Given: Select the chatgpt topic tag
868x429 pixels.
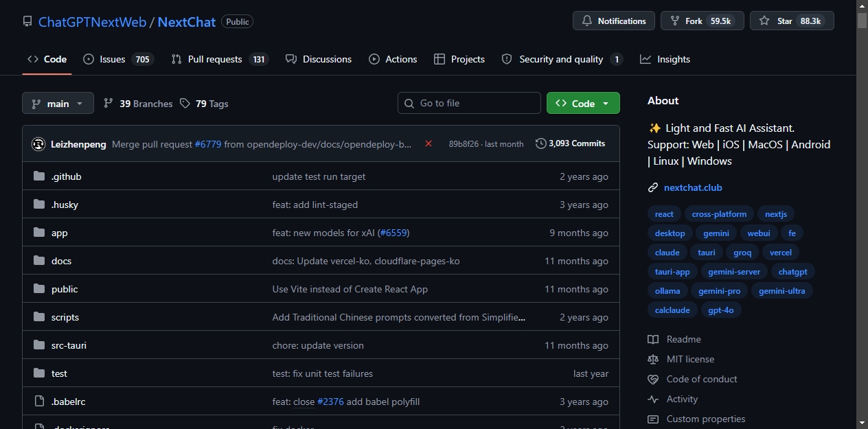Looking at the screenshot, I should (792, 272).
